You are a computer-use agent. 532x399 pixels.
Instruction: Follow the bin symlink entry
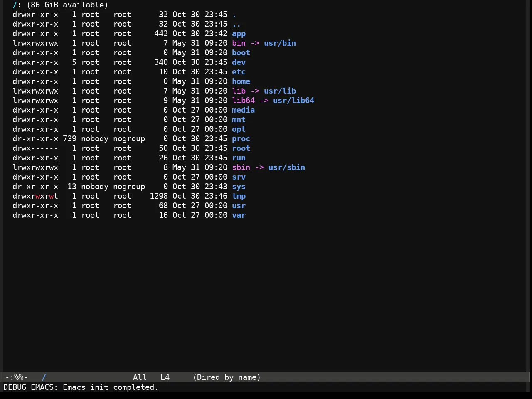tap(239, 43)
